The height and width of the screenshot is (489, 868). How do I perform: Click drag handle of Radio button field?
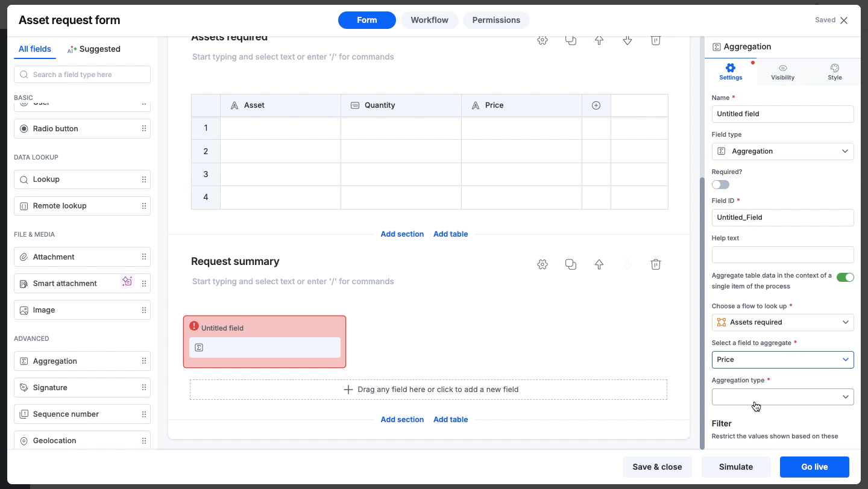click(x=144, y=129)
